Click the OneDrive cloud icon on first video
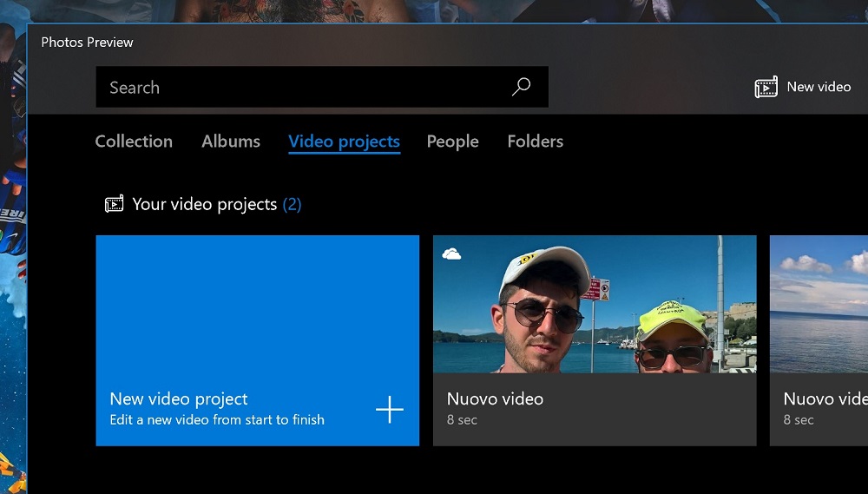Image resolution: width=868 pixels, height=494 pixels. point(451,254)
